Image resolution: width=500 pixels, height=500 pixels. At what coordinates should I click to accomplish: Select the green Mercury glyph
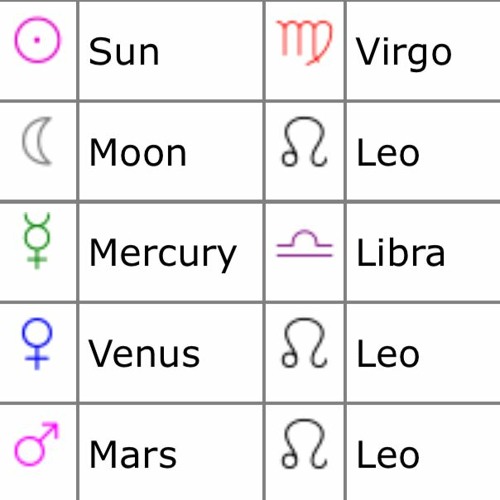[x=37, y=240]
